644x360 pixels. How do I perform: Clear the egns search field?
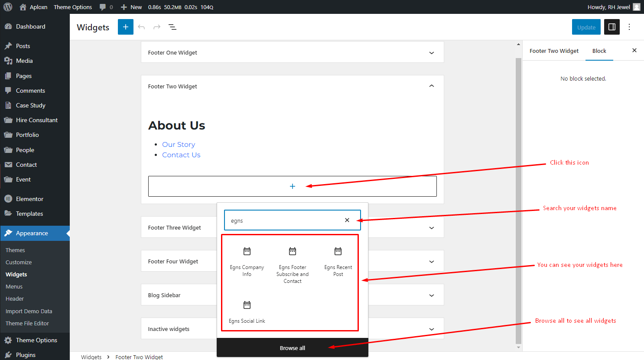[347, 220]
